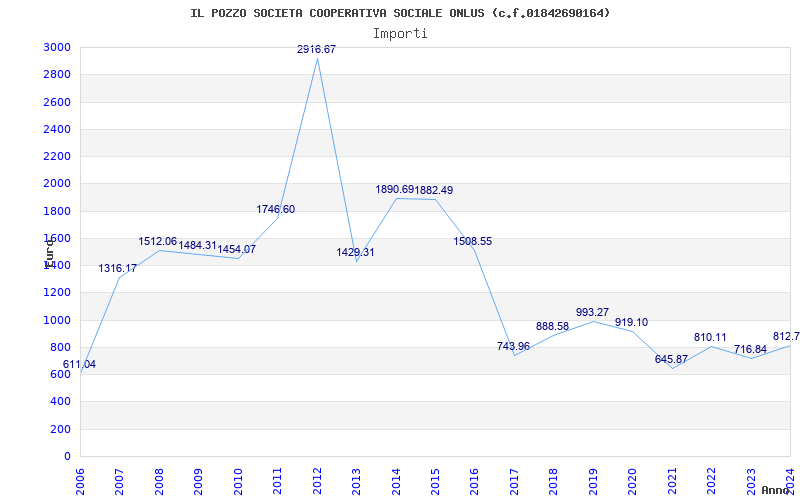Click the 611.04 data label
This screenshot has width=800, height=500.
click(79, 364)
